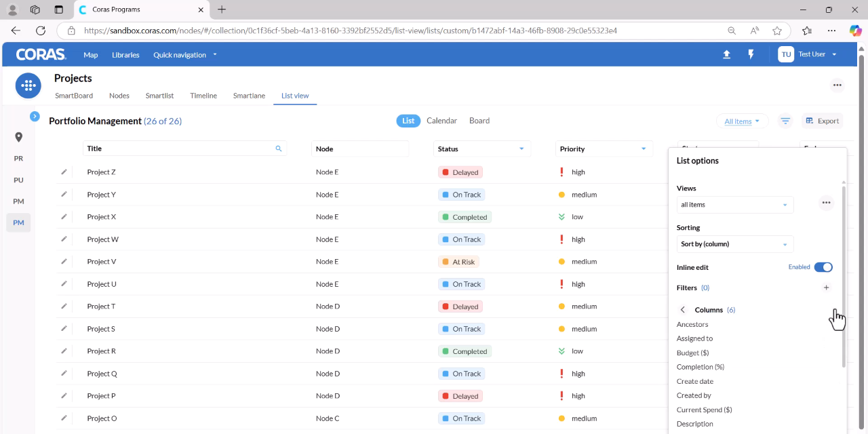
Task: Open the Views 'all items' dropdown
Action: point(735,205)
